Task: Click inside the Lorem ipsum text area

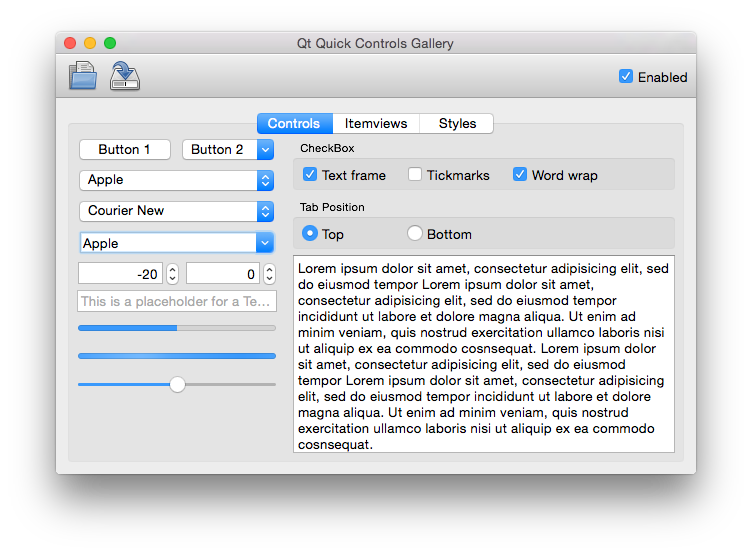Action: 483,354
